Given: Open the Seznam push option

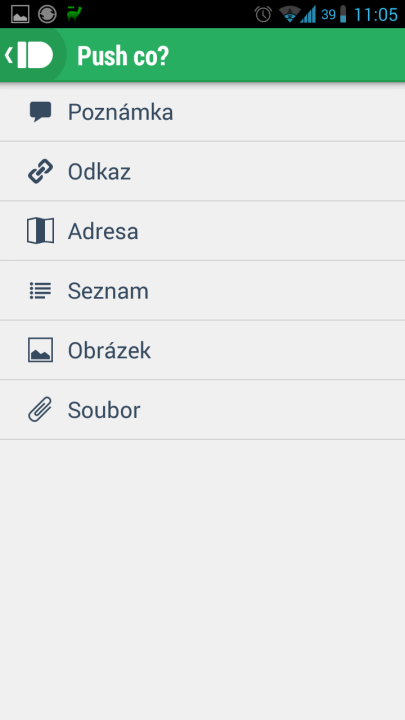Looking at the screenshot, I should (202, 291).
